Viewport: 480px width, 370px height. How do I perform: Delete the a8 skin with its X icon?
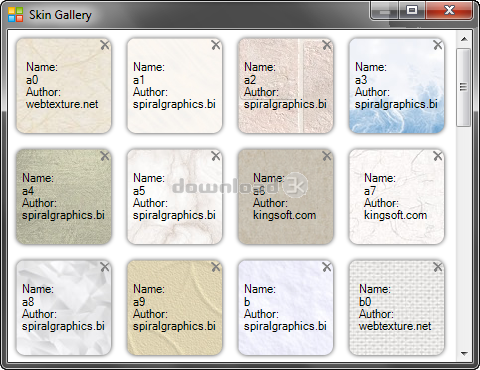click(105, 267)
